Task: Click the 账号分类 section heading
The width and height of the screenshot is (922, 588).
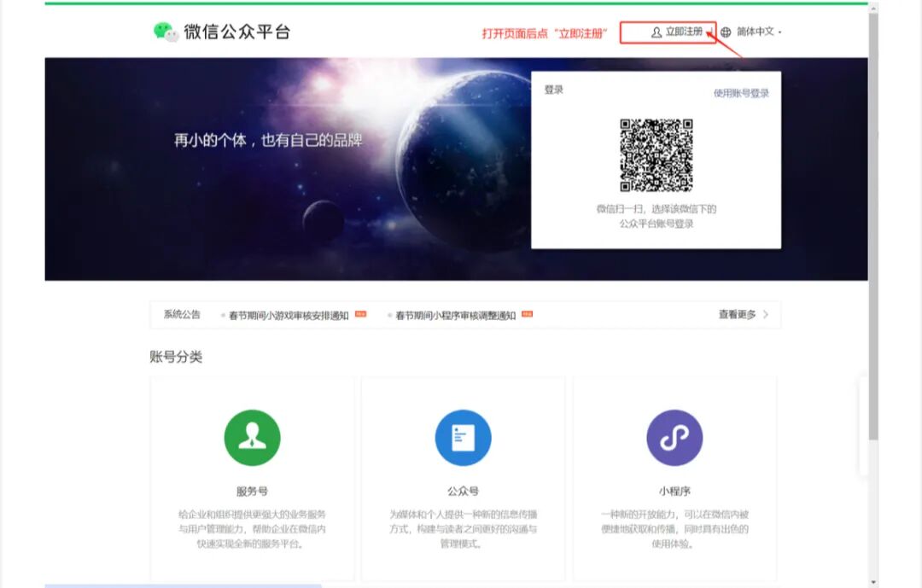Action: pyautogui.click(x=176, y=357)
